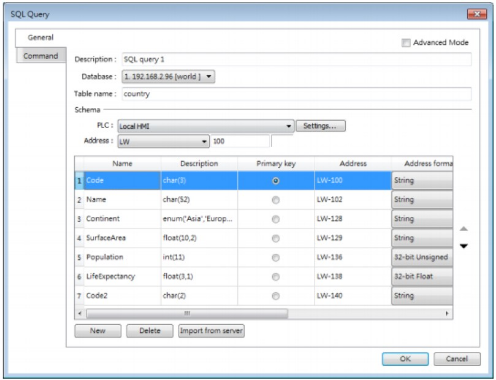Screen dimensions: 496x380
Task: Expand the PLC Local HMI dropdown
Action: point(206,126)
